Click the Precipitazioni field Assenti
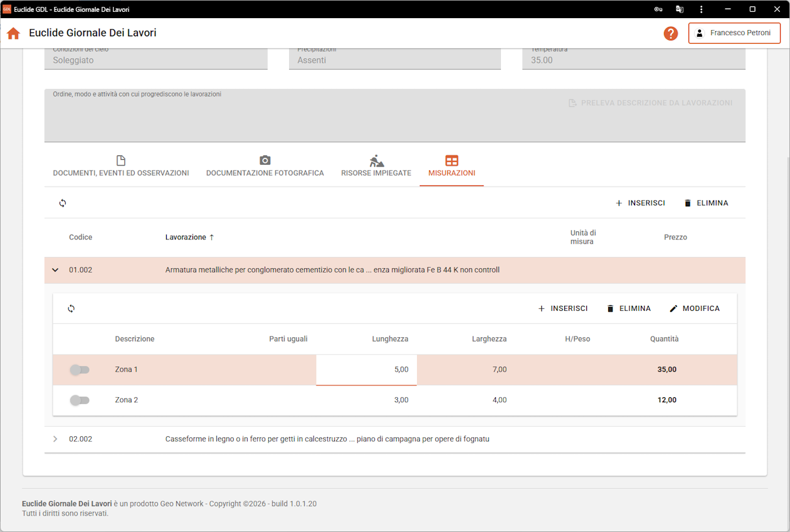Image resolution: width=790 pixels, height=532 pixels. (x=395, y=58)
